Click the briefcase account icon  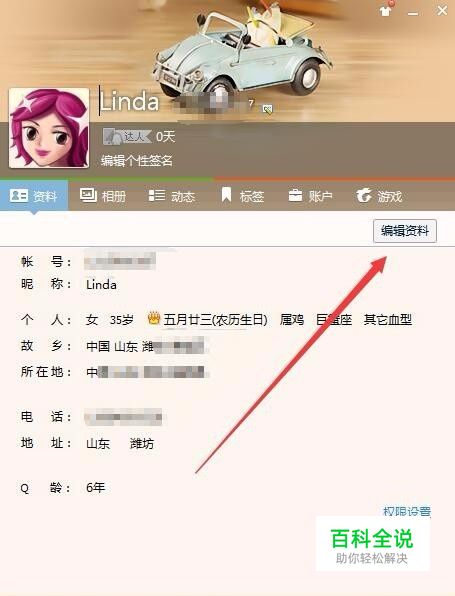tap(295, 195)
